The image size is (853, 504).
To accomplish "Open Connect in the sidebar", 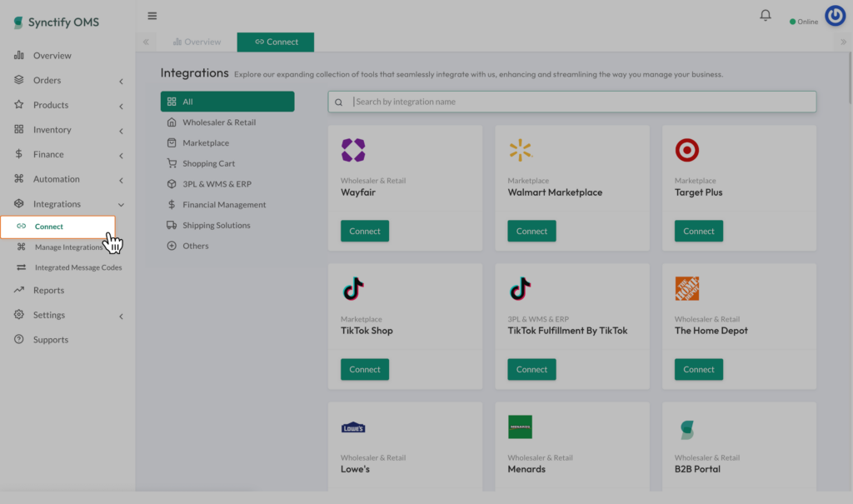I will click(58, 227).
